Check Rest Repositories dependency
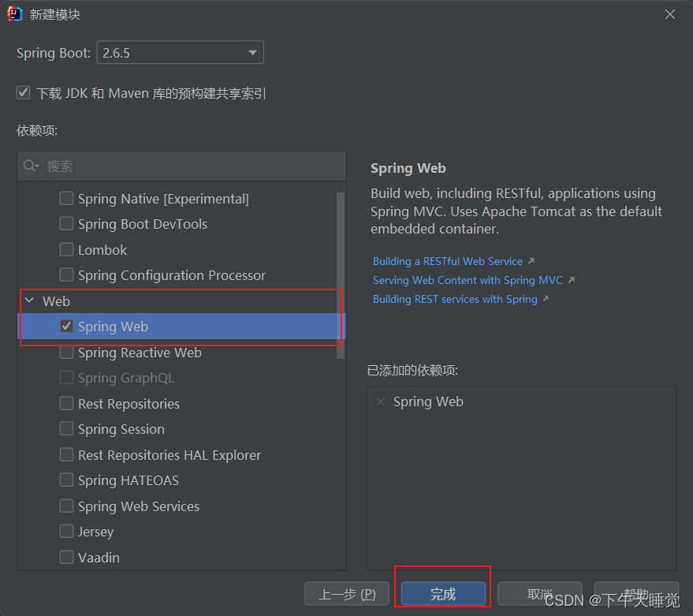 pos(66,403)
